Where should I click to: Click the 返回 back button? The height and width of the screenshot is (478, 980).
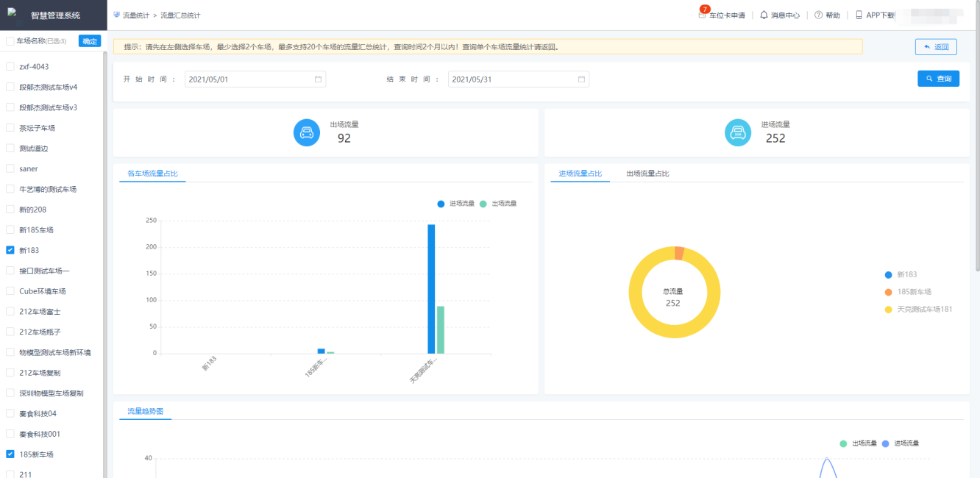[936, 47]
